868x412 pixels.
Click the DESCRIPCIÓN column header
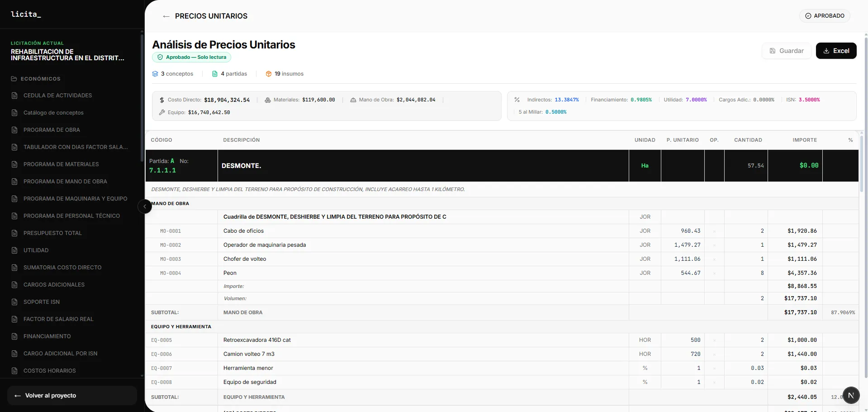[242, 140]
